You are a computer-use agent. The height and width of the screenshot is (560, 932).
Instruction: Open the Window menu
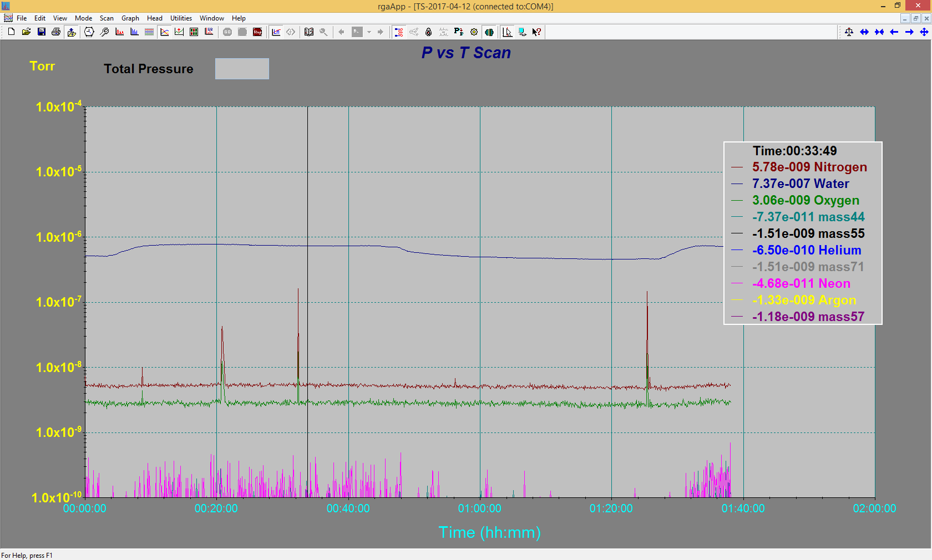tap(212, 18)
